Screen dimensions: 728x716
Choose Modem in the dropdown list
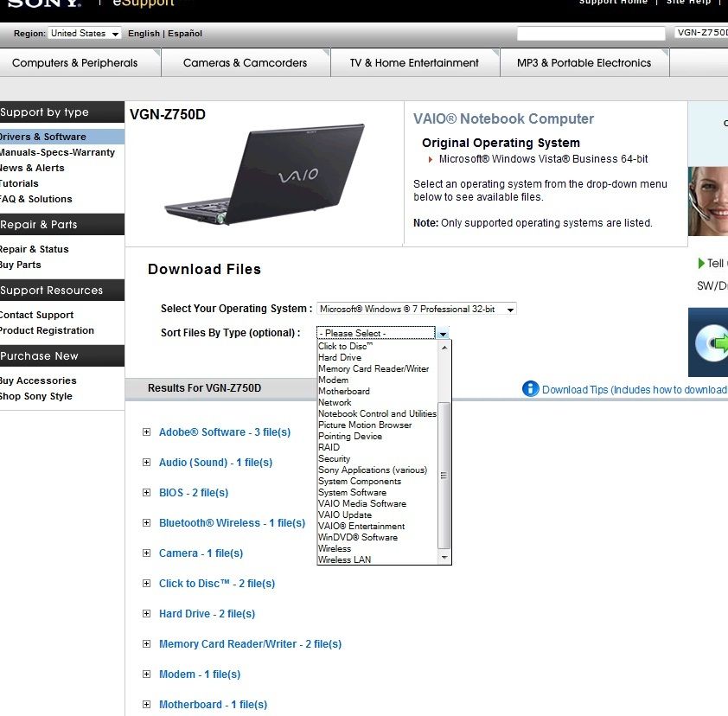[378, 380]
